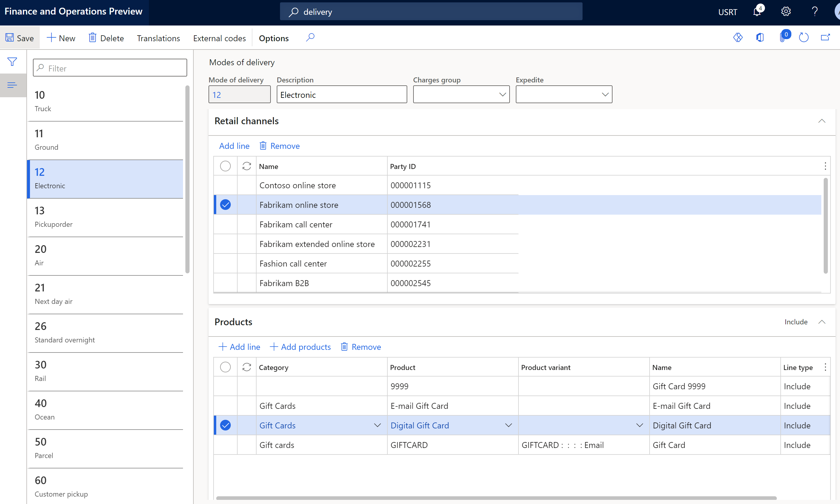Click the ellipsis menu icon in Retail channels
The width and height of the screenshot is (840, 504).
coord(826,166)
